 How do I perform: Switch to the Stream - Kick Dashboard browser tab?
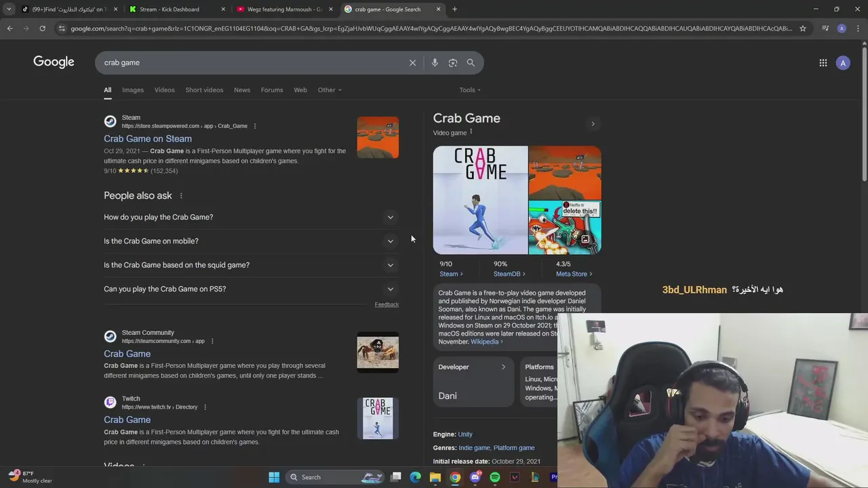(x=176, y=9)
